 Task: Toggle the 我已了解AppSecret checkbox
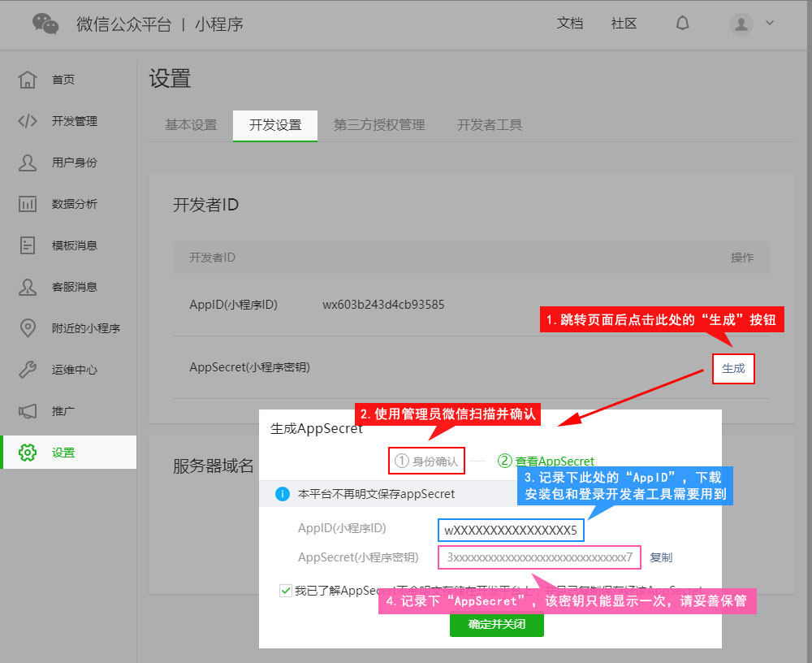(x=285, y=591)
